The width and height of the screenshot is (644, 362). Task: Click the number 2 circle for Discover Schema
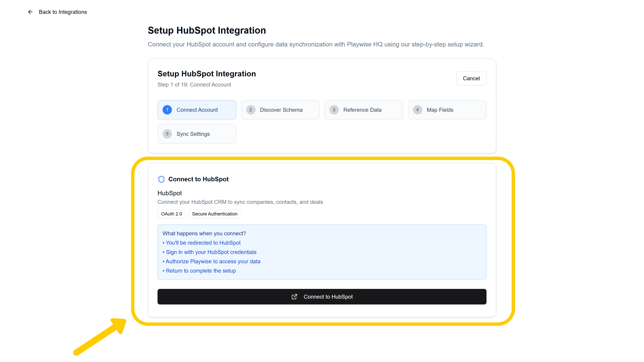point(251,110)
